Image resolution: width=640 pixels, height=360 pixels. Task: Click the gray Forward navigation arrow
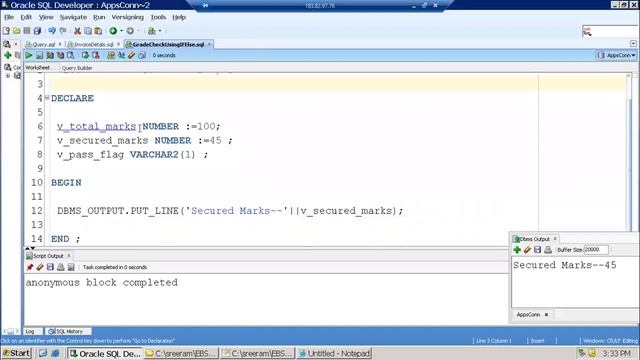click(130, 31)
